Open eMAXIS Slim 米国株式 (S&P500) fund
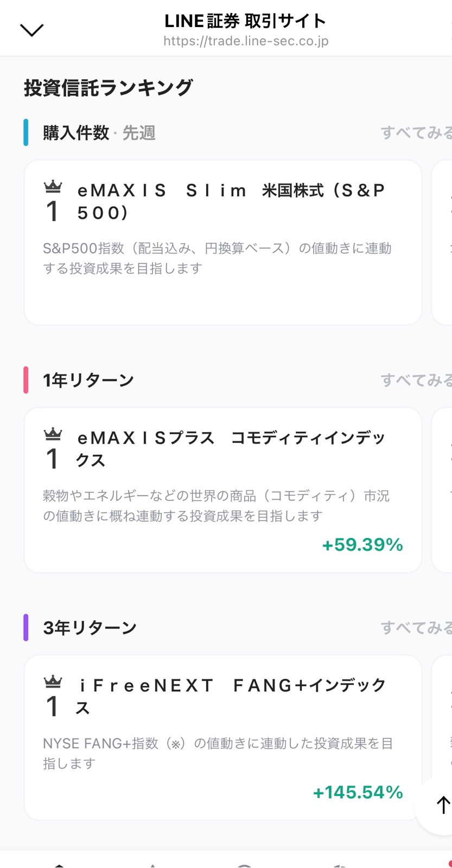The image size is (452, 868). click(x=232, y=201)
